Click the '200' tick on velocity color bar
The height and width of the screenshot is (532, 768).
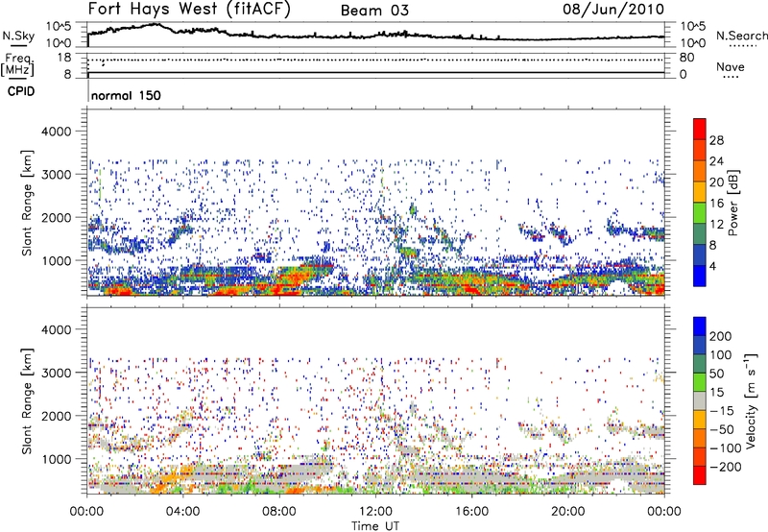(x=721, y=336)
